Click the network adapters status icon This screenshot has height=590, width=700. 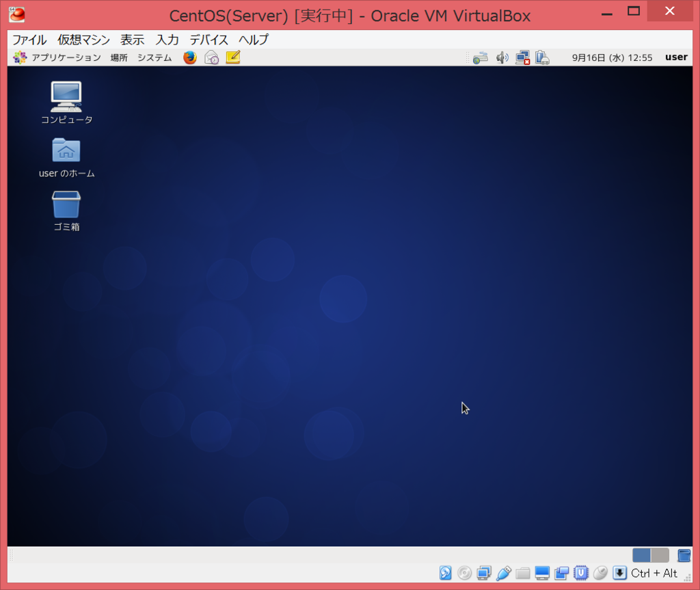click(x=484, y=573)
